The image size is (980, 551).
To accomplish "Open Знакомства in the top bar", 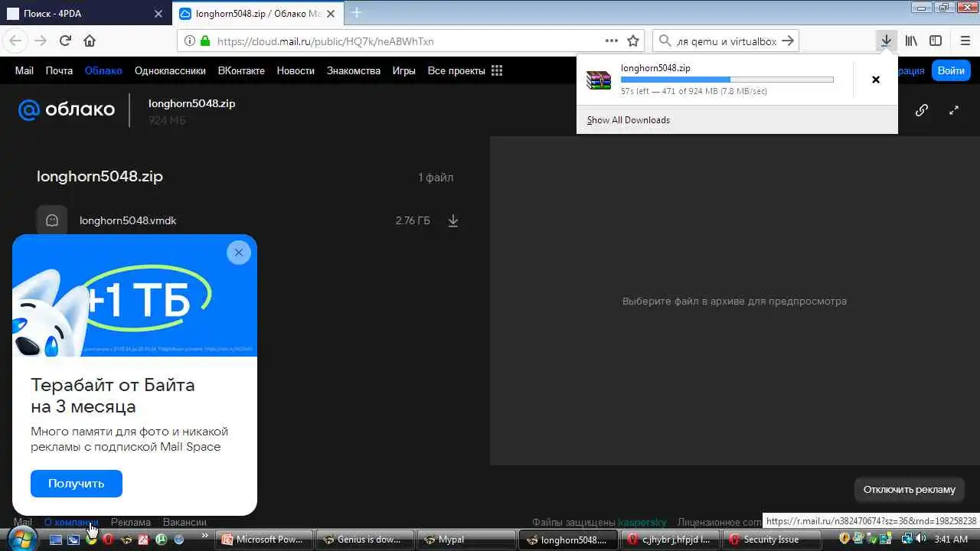I will pyautogui.click(x=354, y=70).
